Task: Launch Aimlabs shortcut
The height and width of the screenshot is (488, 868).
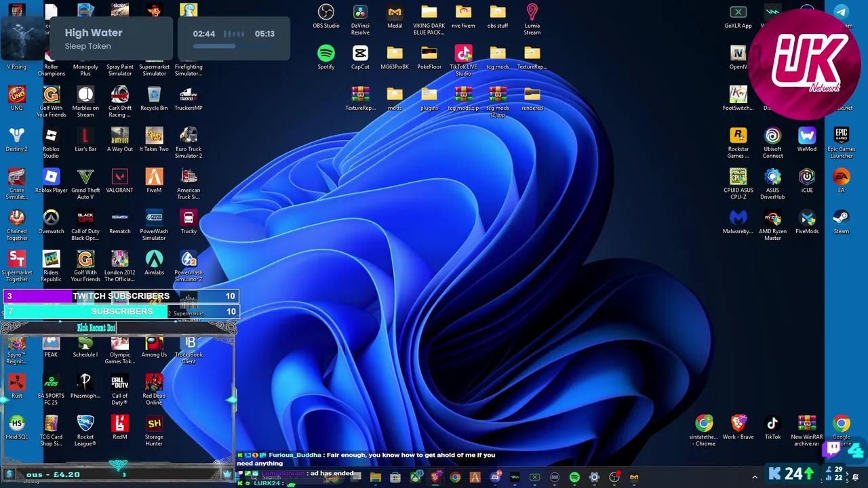Action: point(154,263)
